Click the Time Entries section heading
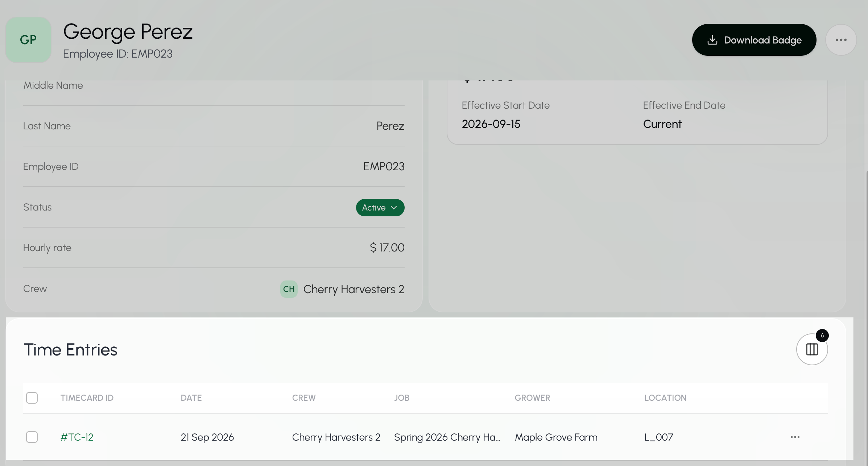Screen dimensions: 868x466 [70, 350]
